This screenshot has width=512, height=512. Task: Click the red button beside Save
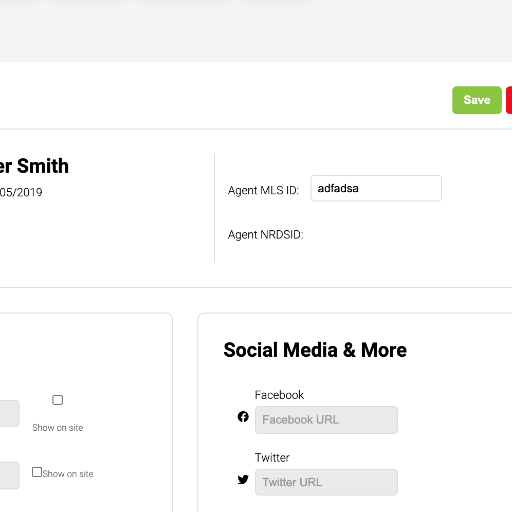point(509,100)
